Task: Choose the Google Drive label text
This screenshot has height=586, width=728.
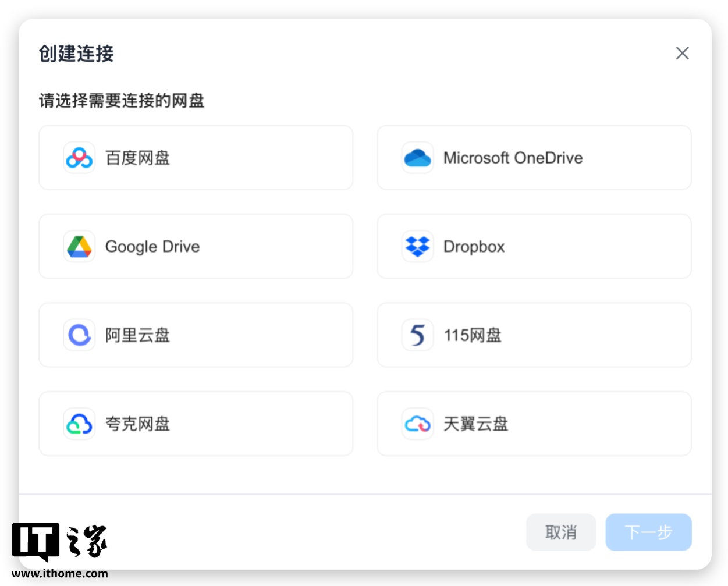Action: click(x=152, y=247)
